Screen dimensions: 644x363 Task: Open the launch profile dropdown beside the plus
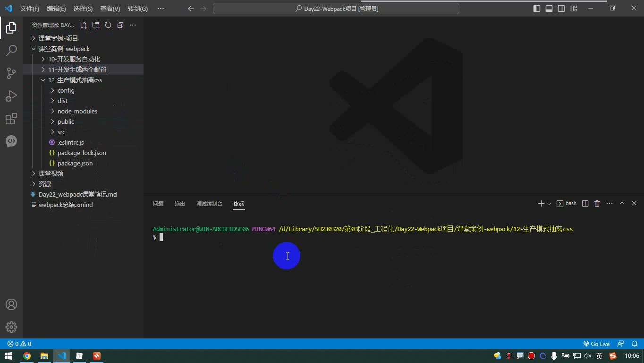pyautogui.click(x=549, y=204)
